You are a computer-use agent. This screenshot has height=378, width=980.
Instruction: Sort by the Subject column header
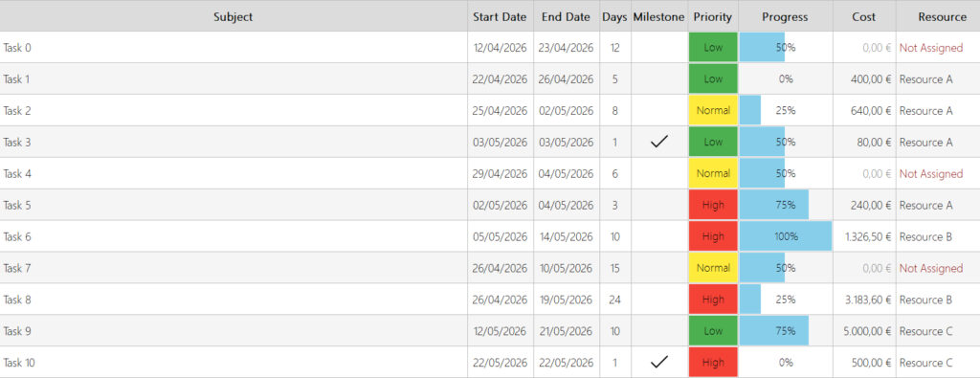coord(234,17)
